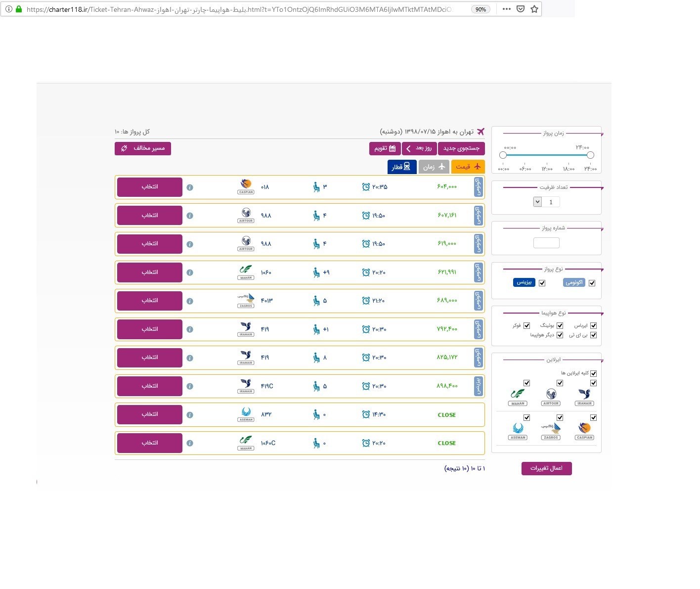Uncheck the business (بیزینس) flight type checkbox

coord(542,283)
